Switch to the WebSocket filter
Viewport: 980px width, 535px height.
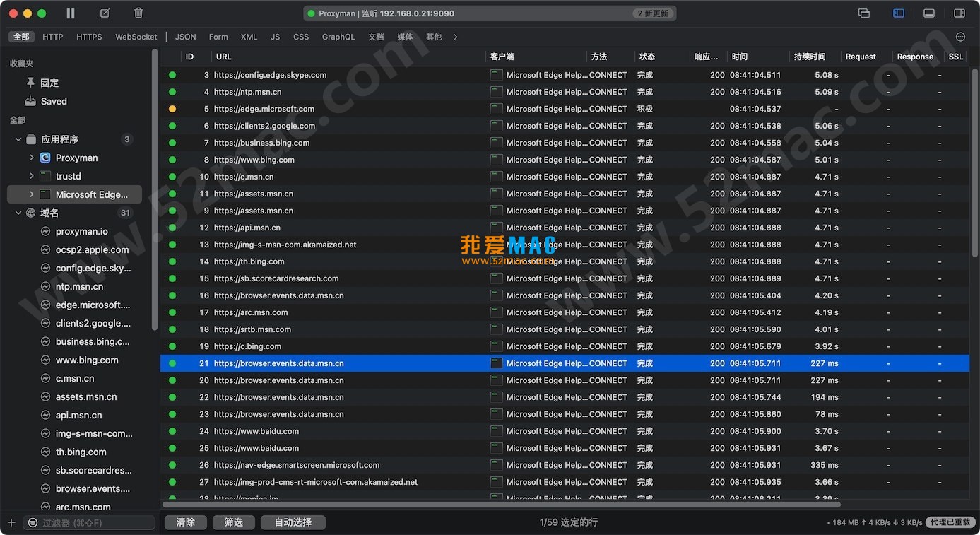136,37
